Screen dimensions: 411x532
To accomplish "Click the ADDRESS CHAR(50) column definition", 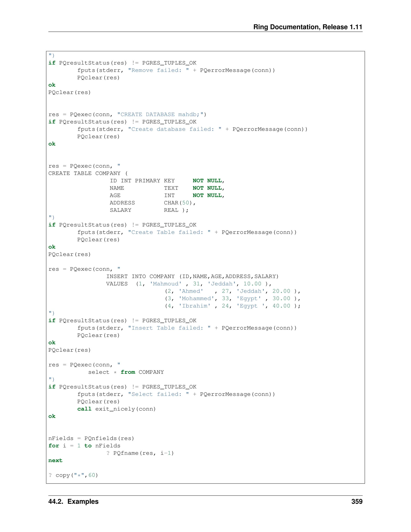I will pyautogui.click(x=152, y=203).
